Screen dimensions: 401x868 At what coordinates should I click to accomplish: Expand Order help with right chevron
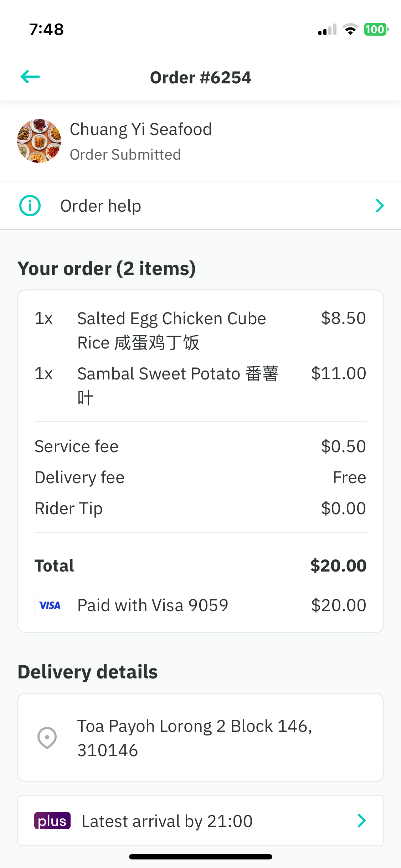[x=380, y=206]
